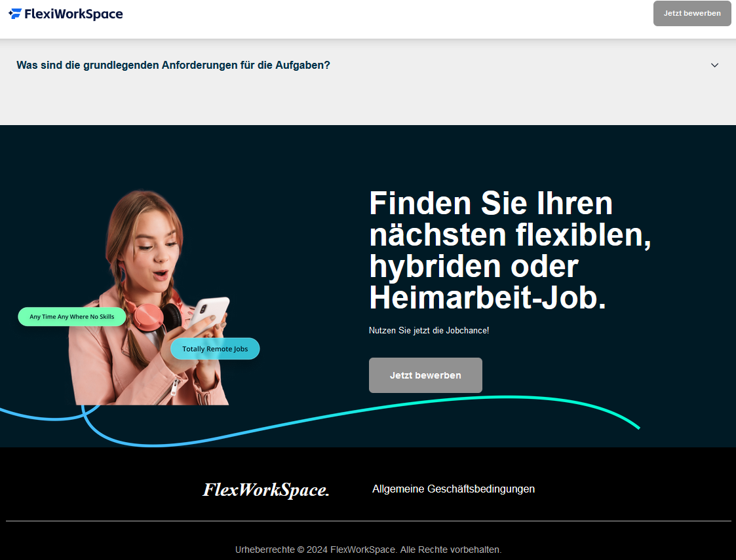
Task: Click the header "Jetzt bewerben" button
Action: (692, 13)
